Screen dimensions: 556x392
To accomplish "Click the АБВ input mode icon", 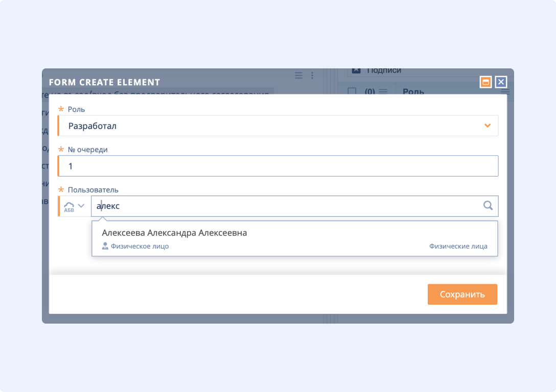I will click(69, 206).
